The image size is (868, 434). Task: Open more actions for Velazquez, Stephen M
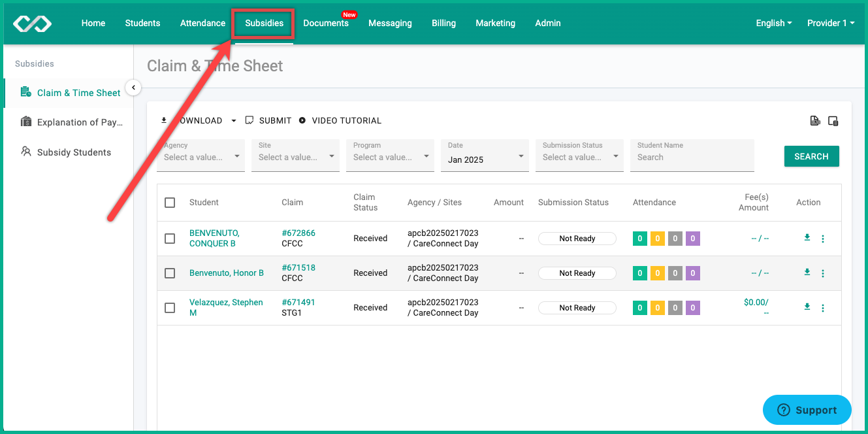823,308
